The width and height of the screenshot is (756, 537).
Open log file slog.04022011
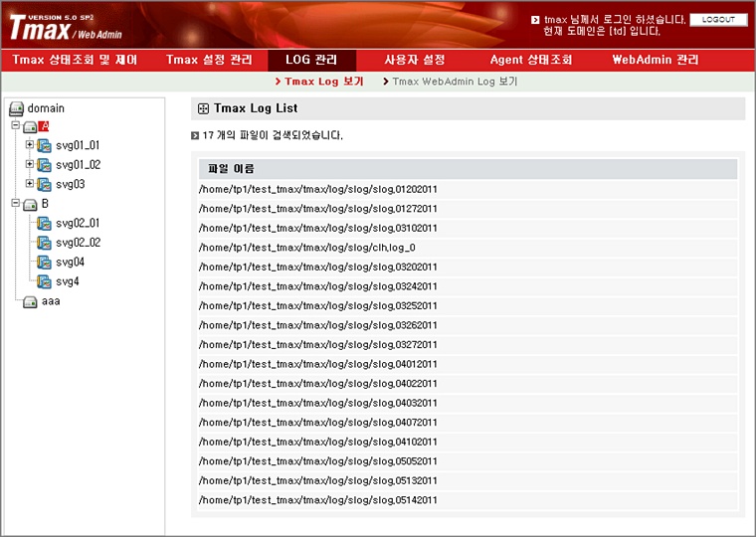tap(318, 384)
